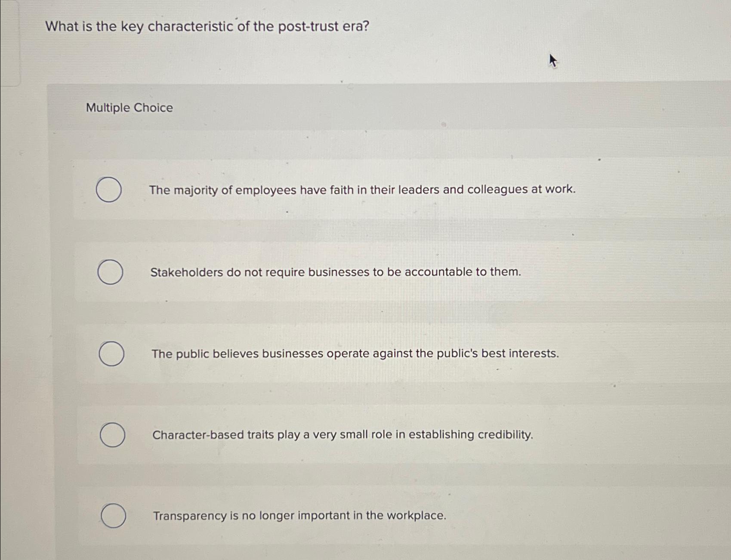Select radio button for 'Stakeholders do not require businesses' option

pos(110,272)
